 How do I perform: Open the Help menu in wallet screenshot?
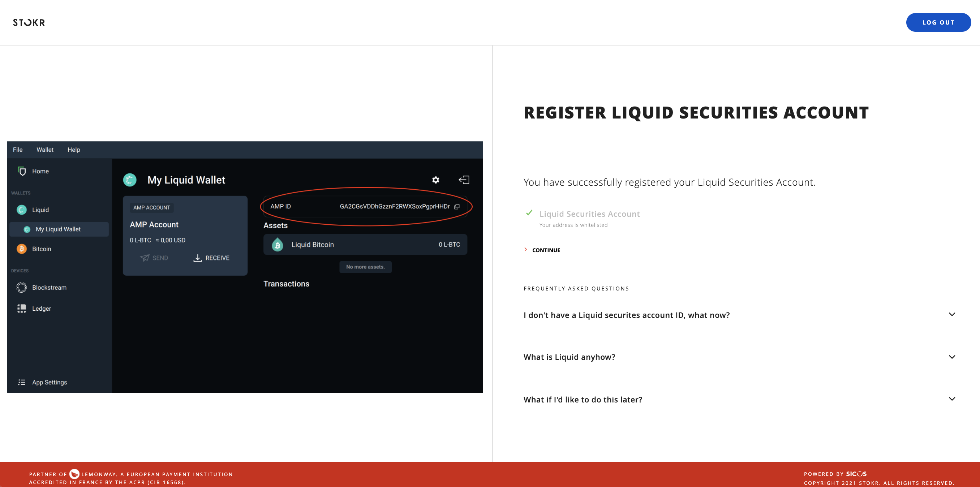74,150
